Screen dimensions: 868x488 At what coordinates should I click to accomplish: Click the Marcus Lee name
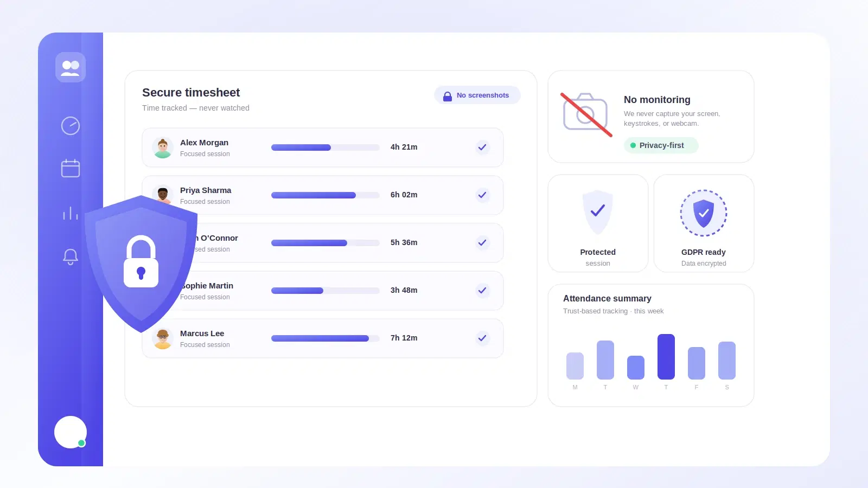coord(202,333)
